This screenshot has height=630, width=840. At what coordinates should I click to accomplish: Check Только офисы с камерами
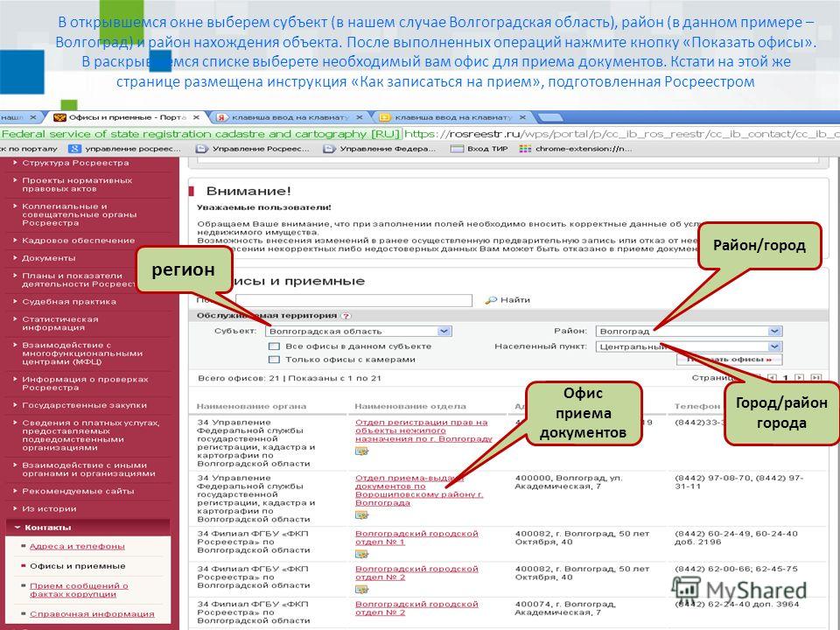[x=274, y=360]
